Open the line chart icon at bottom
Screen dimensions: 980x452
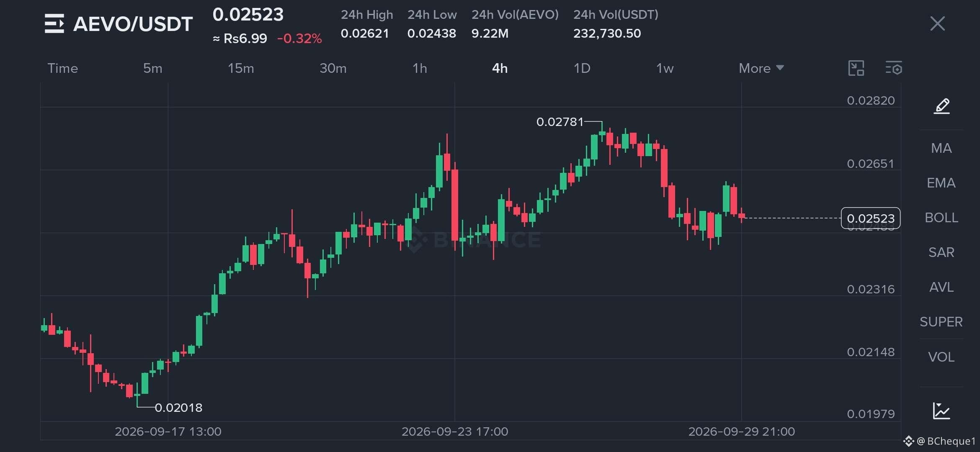click(941, 411)
